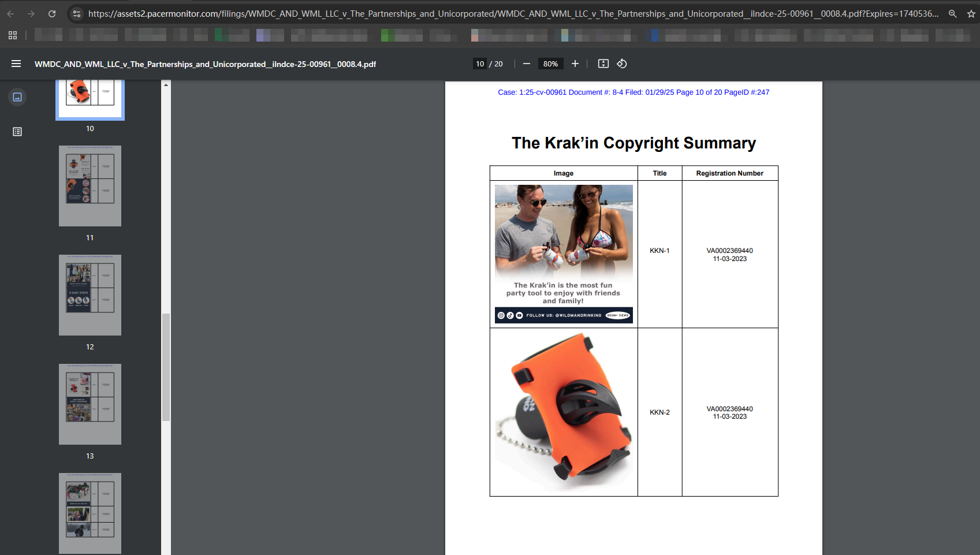Click the thumbnail panel scrollbar handle
The width and height of the screenshot is (980, 555).
click(166, 367)
